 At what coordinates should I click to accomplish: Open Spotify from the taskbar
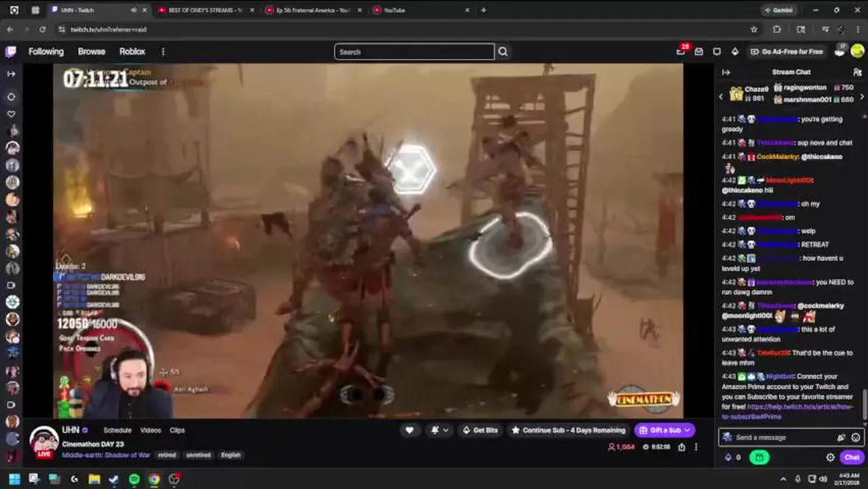134,479
